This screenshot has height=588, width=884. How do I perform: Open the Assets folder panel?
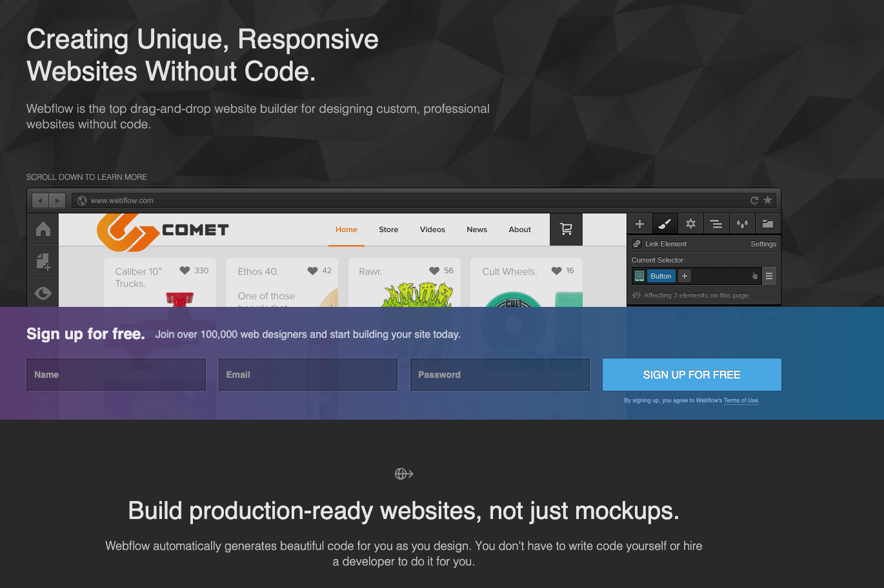click(768, 223)
